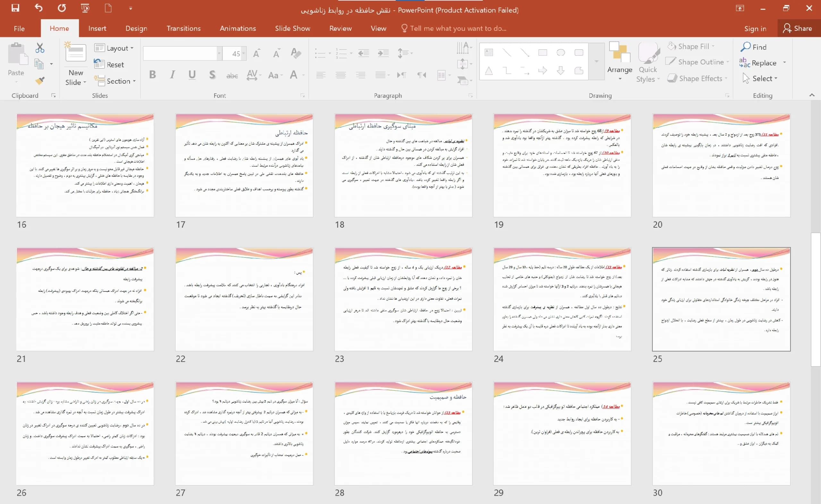Decrease font size with smaller A icon
821x504 pixels.
[276, 53]
